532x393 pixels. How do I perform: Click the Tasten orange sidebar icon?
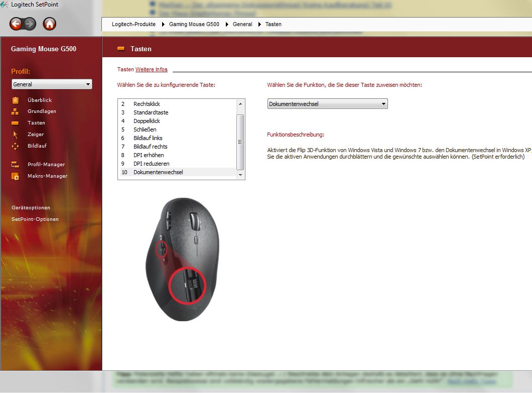15,123
